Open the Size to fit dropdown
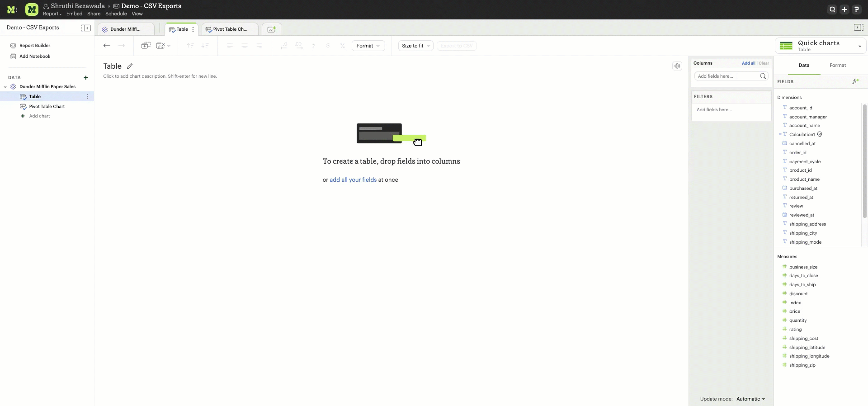868x406 pixels. [x=415, y=46]
